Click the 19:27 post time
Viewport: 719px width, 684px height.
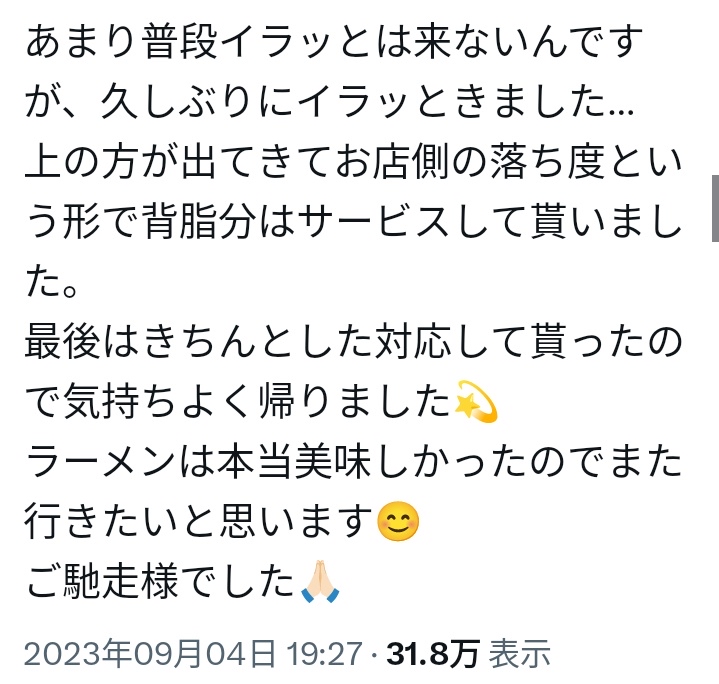[325, 653]
